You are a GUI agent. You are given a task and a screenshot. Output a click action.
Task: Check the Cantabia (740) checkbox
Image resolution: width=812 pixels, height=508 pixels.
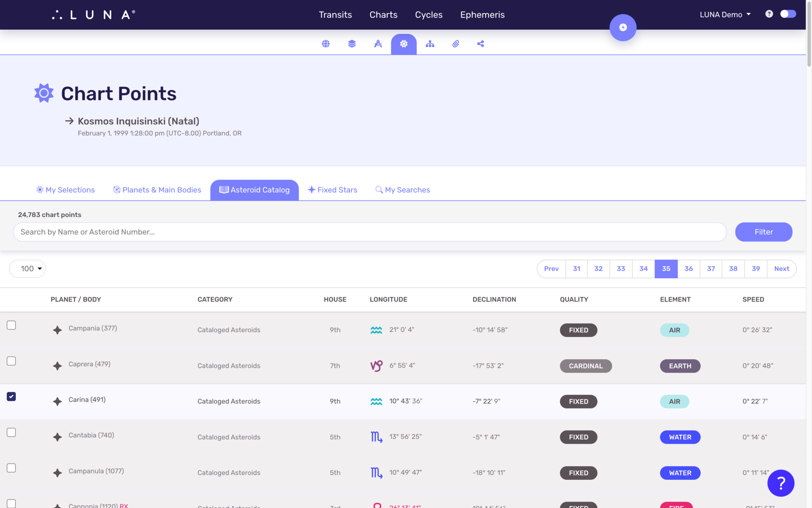tap(11, 432)
